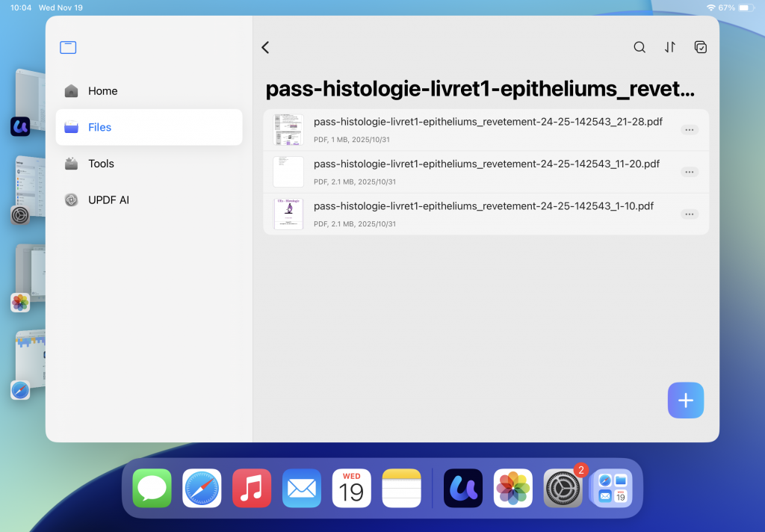The height and width of the screenshot is (532, 765).
Task: Add a file with the plus button
Action: coord(686,400)
